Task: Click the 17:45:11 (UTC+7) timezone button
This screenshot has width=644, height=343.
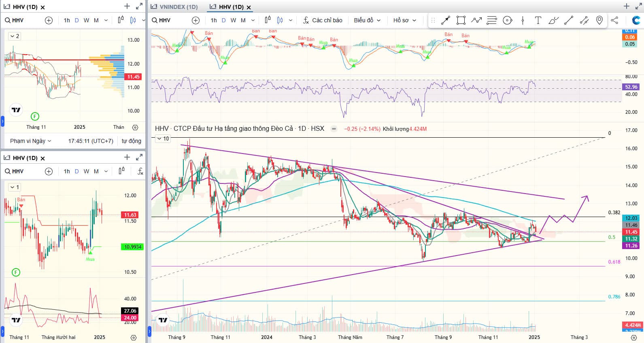Action: pyautogui.click(x=91, y=141)
